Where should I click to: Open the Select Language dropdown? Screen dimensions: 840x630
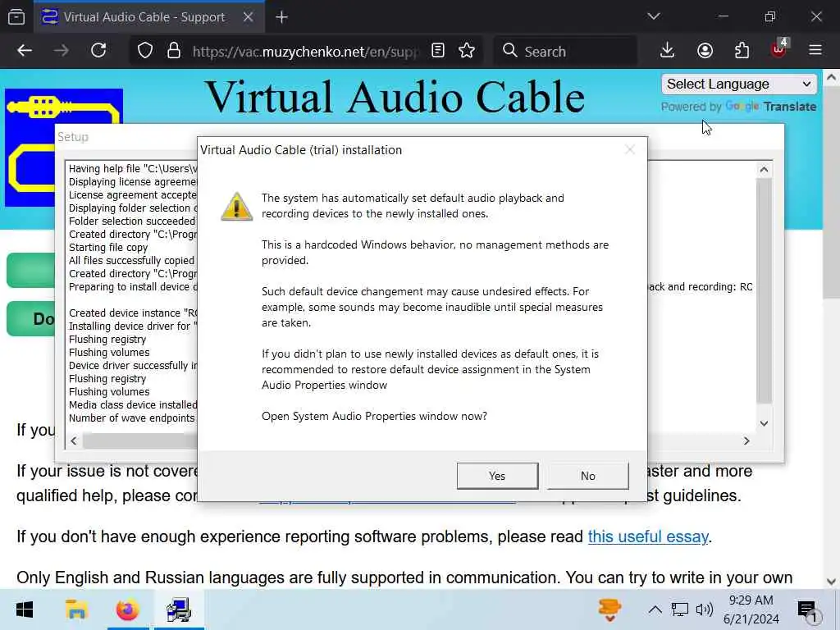(x=739, y=84)
